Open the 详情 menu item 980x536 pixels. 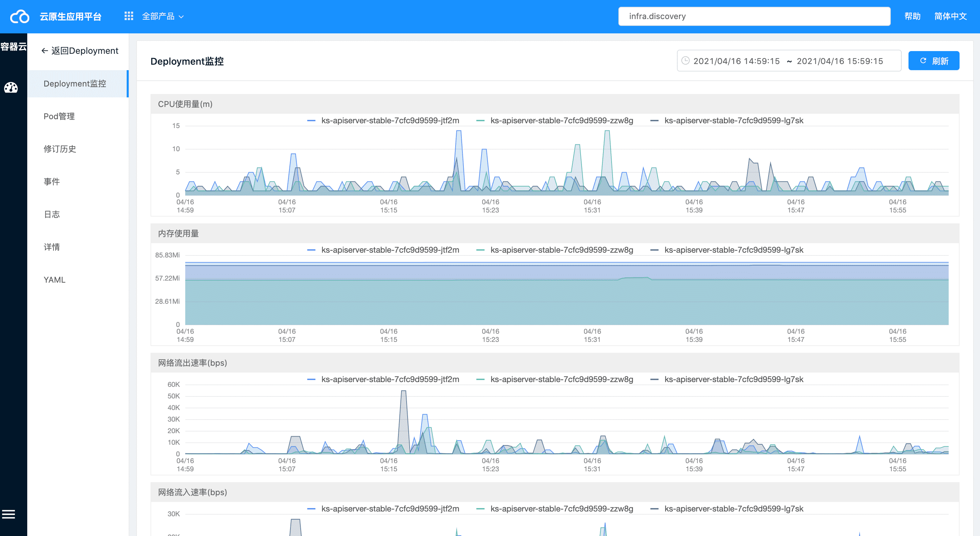[x=78, y=247]
